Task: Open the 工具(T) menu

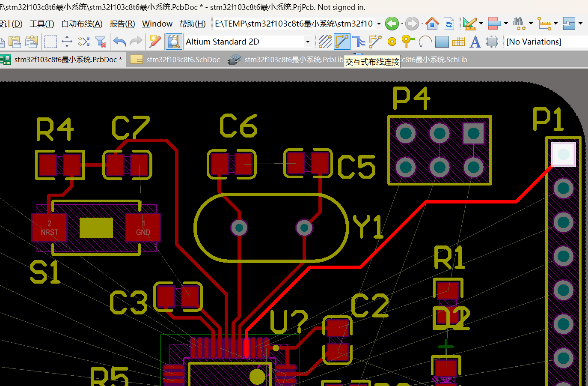Action: point(42,24)
